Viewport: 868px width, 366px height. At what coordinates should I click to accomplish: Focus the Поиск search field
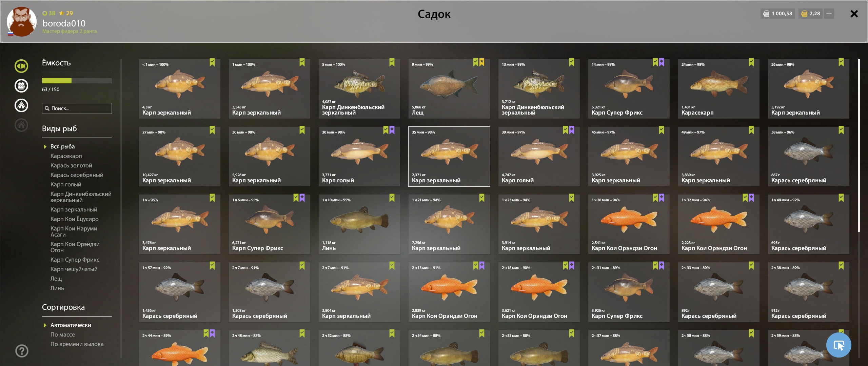pyautogui.click(x=77, y=108)
